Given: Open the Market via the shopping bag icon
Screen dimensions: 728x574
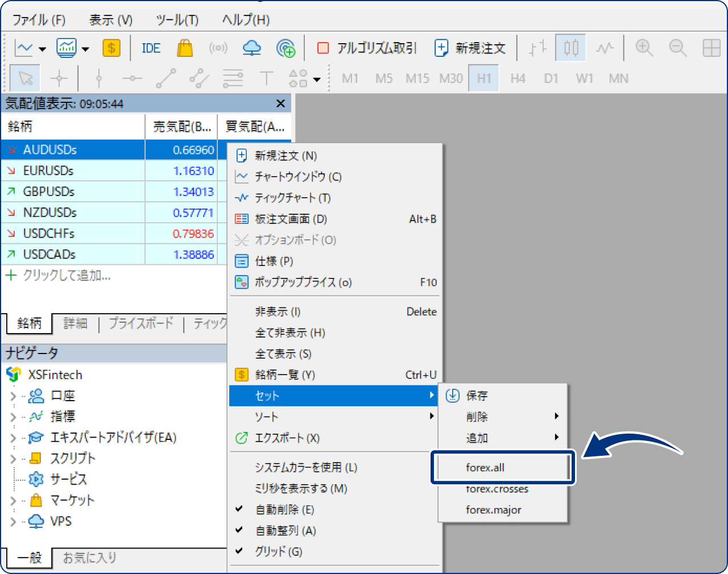Looking at the screenshot, I should (x=184, y=48).
